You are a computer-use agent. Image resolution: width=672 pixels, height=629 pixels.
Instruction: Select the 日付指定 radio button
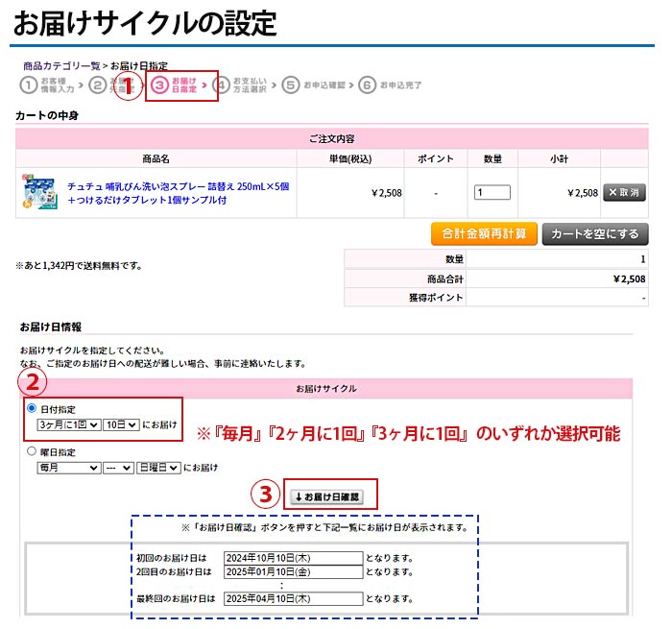pyautogui.click(x=33, y=407)
